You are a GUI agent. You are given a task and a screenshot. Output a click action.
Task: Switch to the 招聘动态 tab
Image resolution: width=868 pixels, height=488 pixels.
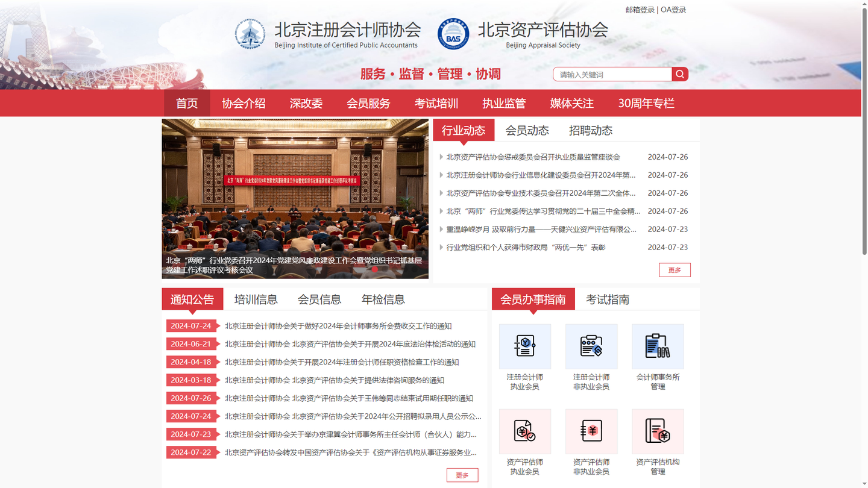pos(591,130)
